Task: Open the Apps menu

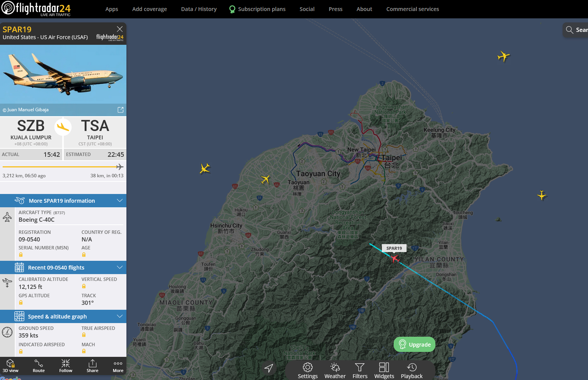Action: click(112, 9)
